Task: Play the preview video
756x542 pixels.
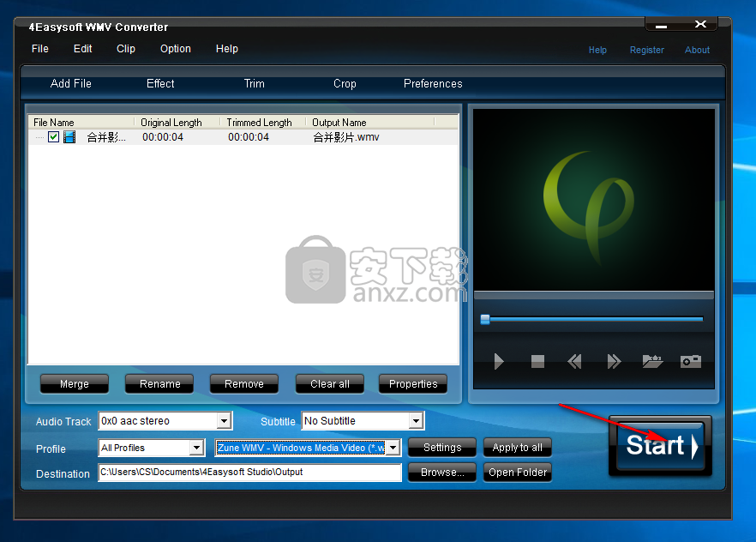Action: [x=499, y=361]
